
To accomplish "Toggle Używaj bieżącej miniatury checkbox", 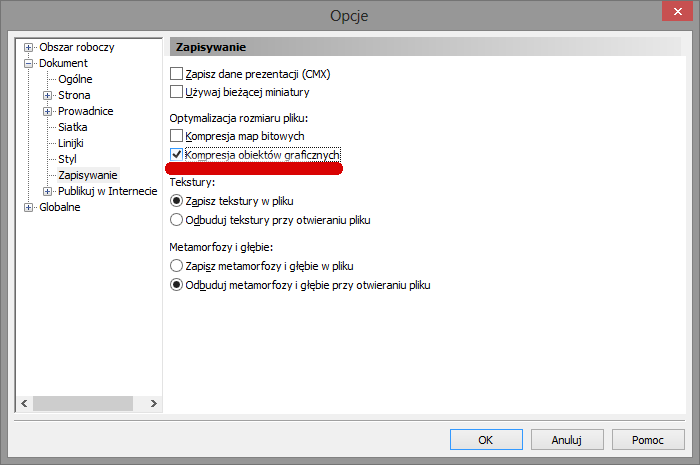I will (177, 92).
